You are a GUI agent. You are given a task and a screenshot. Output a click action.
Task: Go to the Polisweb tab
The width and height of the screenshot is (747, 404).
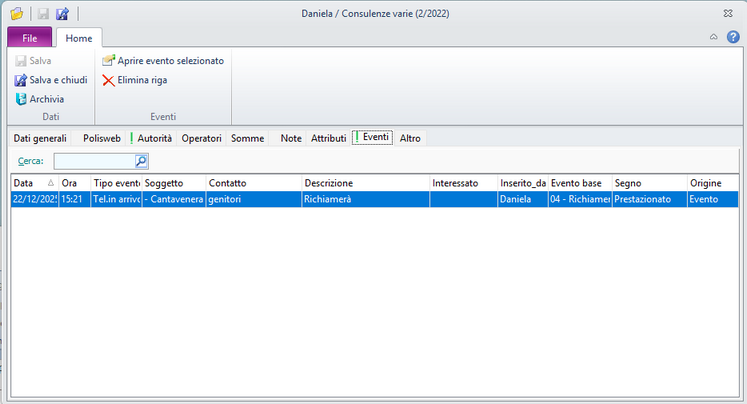tap(104, 138)
